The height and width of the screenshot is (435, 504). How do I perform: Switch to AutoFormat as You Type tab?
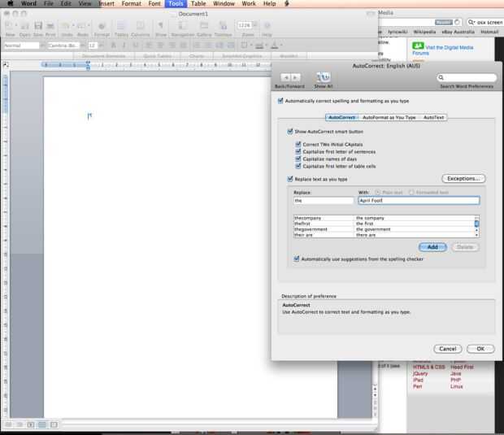[389, 117]
